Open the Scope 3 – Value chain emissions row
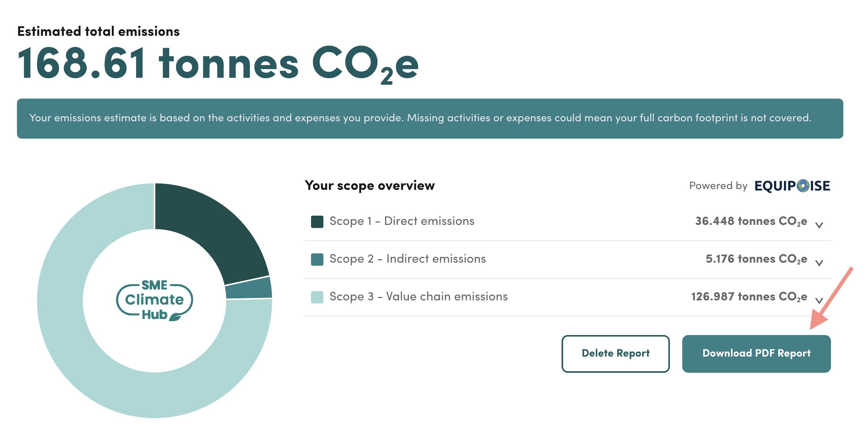The width and height of the screenshot is (868, 439). point(567,297)
